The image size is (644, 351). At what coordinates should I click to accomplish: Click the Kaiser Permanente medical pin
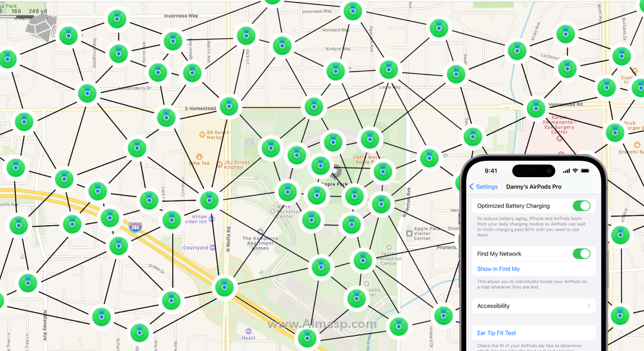click(x=559, y=138)
